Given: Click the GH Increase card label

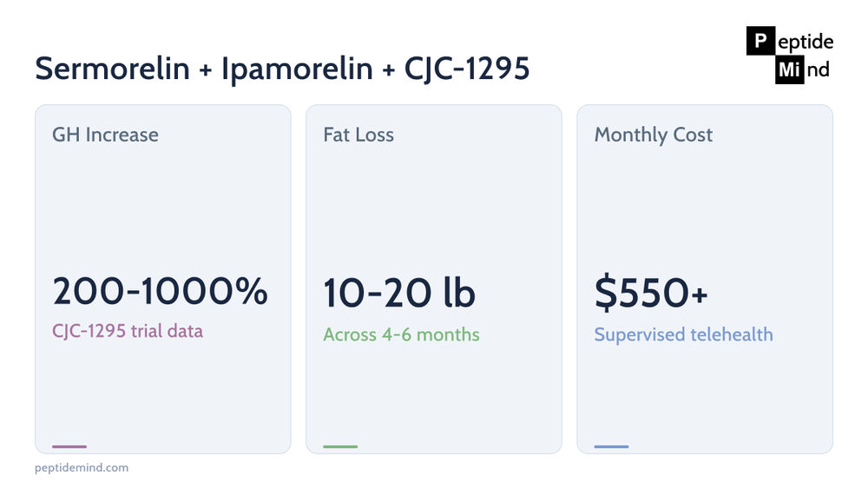Looking at the screenshot, I should (105, 135).
